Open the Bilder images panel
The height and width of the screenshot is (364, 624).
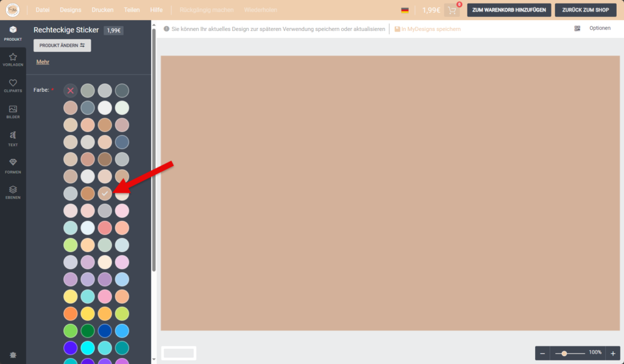pyautogui.click(x=13, y=112)
